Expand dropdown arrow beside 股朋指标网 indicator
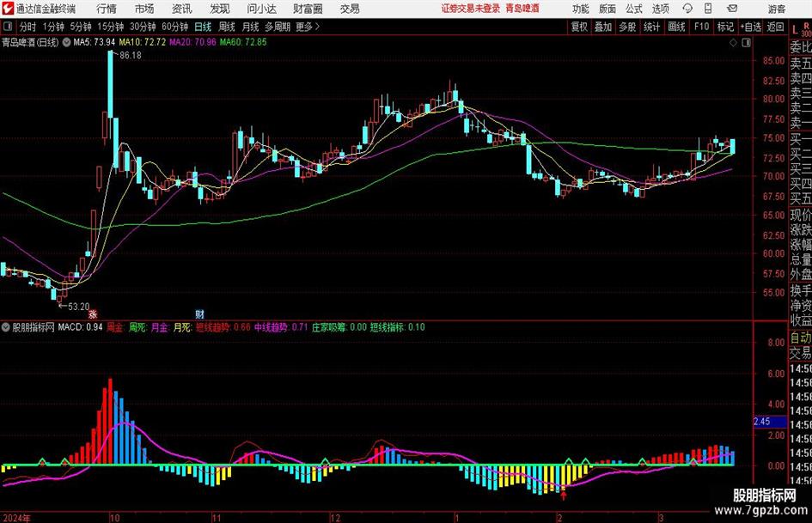This screenshot has height=523, width=812. click(6, 327)
